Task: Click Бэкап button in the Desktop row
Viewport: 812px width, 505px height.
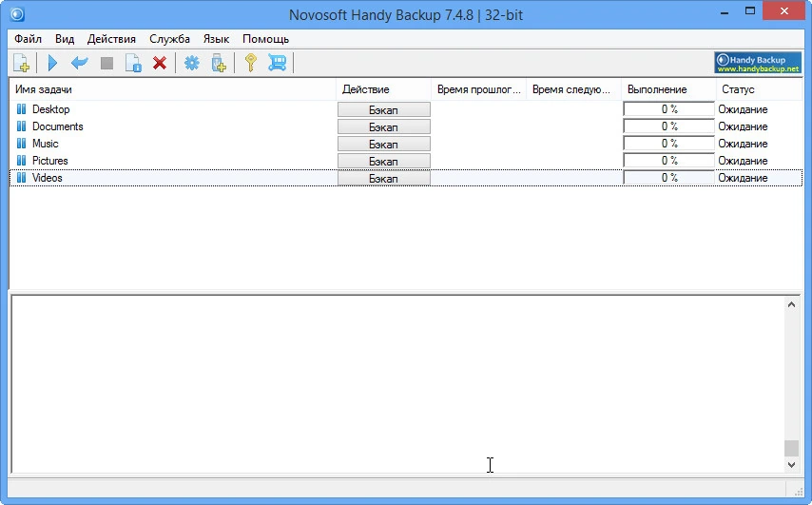Action: tap(384, 109)
